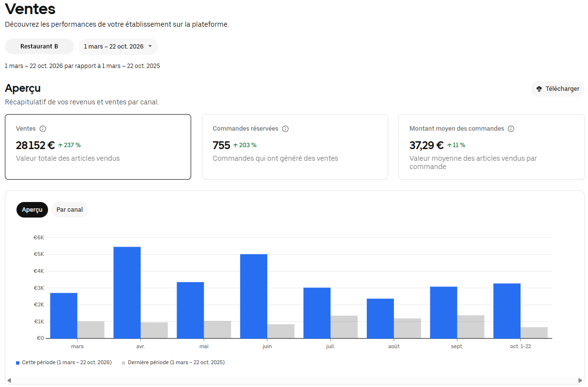Click the left scroll arrow under the chart
This screenshot has width=588, height=387.
[9, 380]
